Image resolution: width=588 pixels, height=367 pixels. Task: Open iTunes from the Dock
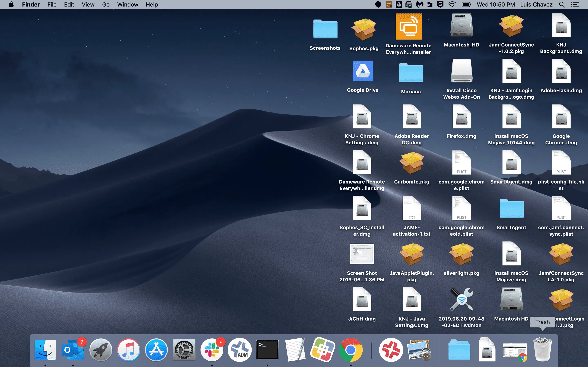(x=129, y=350)
